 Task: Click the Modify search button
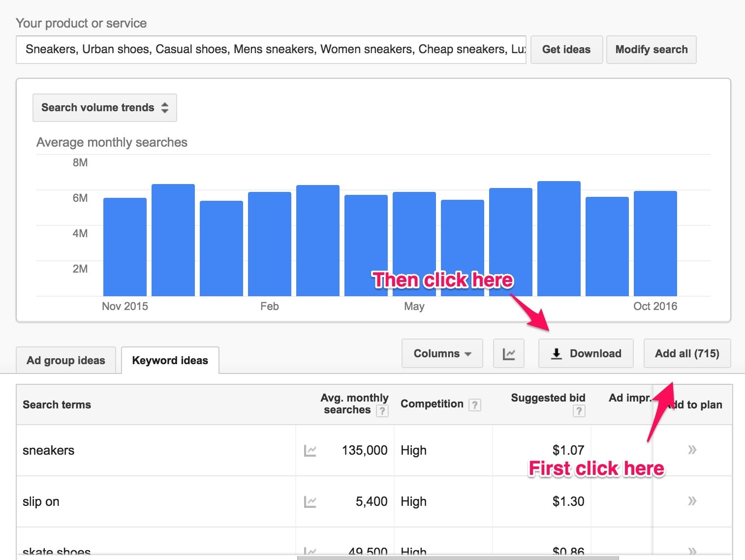point(651,49)
